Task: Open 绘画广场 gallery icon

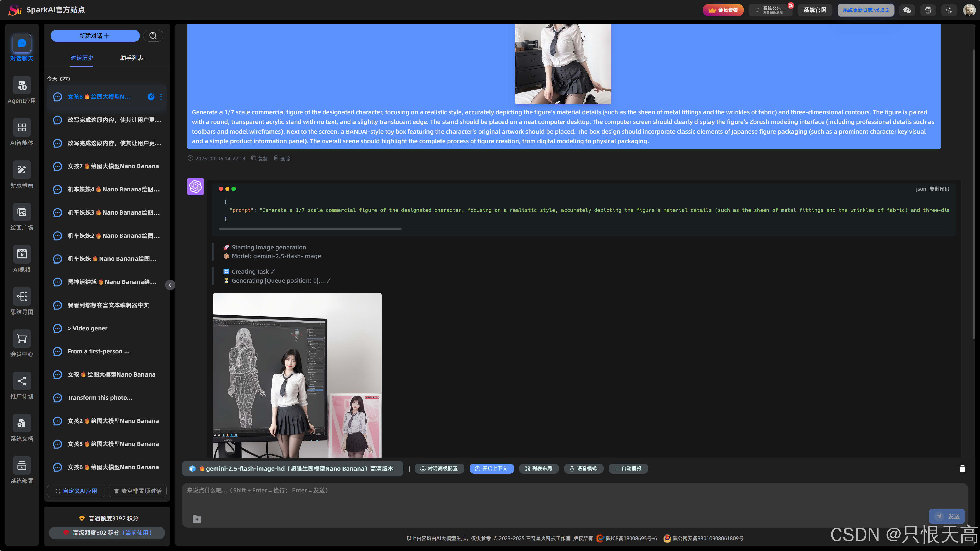Action: pyautogui.click(x=22, y=212)
